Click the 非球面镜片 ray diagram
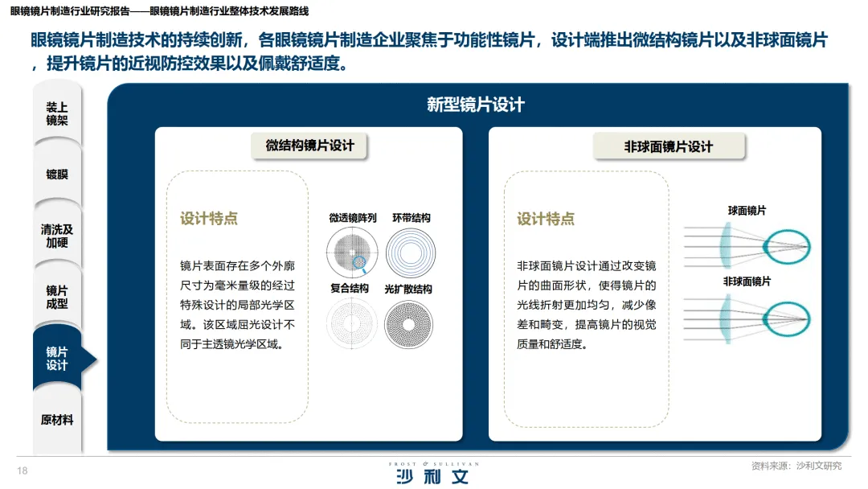The height and width of the screenshot is (489, 868). pos(747,319)
